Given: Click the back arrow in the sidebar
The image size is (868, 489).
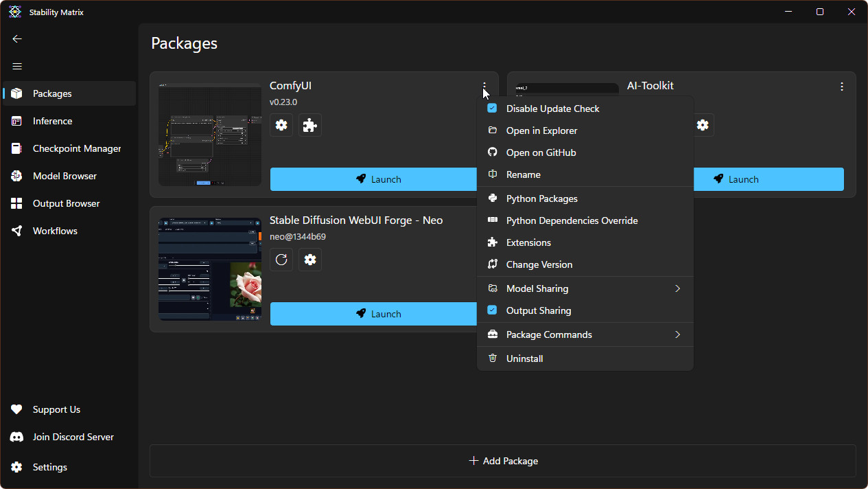Looking at the screenshot, I should [x=17, y=39].
